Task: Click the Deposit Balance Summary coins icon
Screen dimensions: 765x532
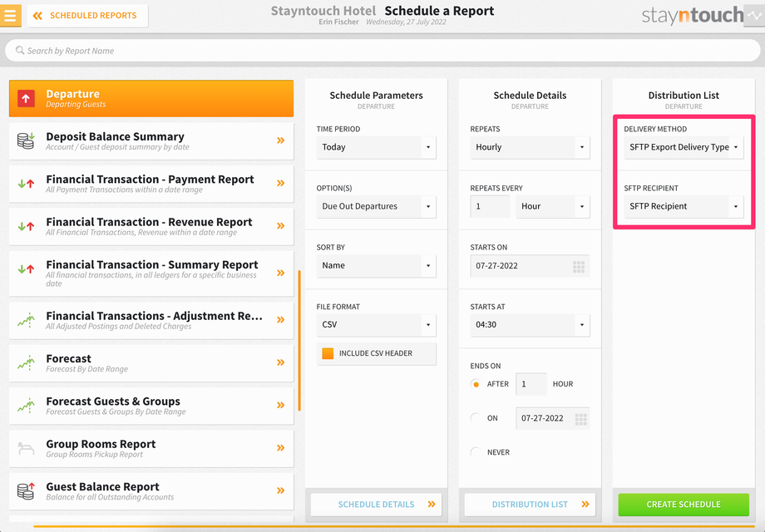Action: (27, 140)
